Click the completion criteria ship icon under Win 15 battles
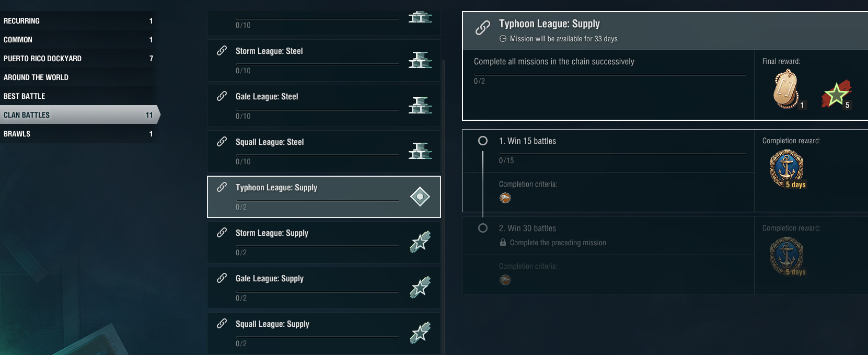This screenshot has height=355, width=868. click(x=505, y=198)
